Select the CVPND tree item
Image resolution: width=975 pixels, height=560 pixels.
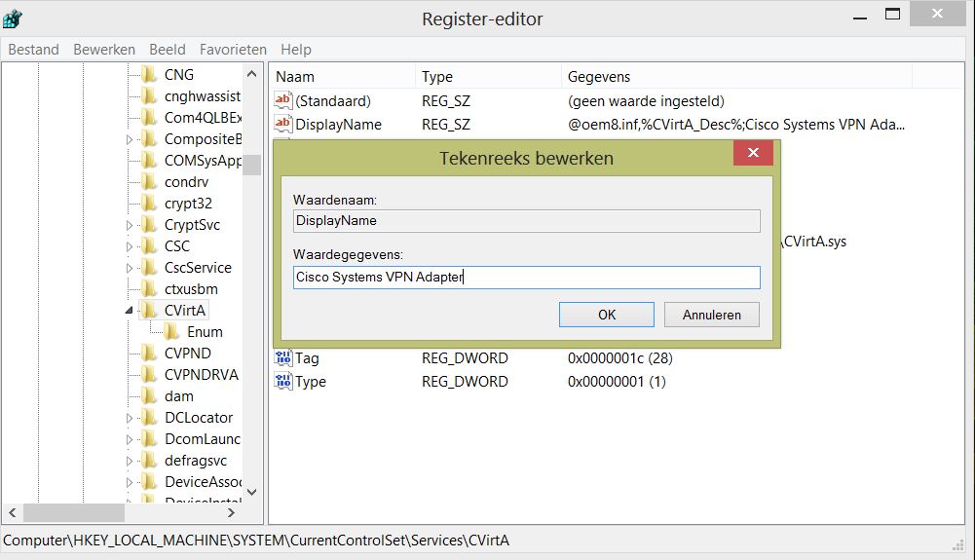(187, 354)
